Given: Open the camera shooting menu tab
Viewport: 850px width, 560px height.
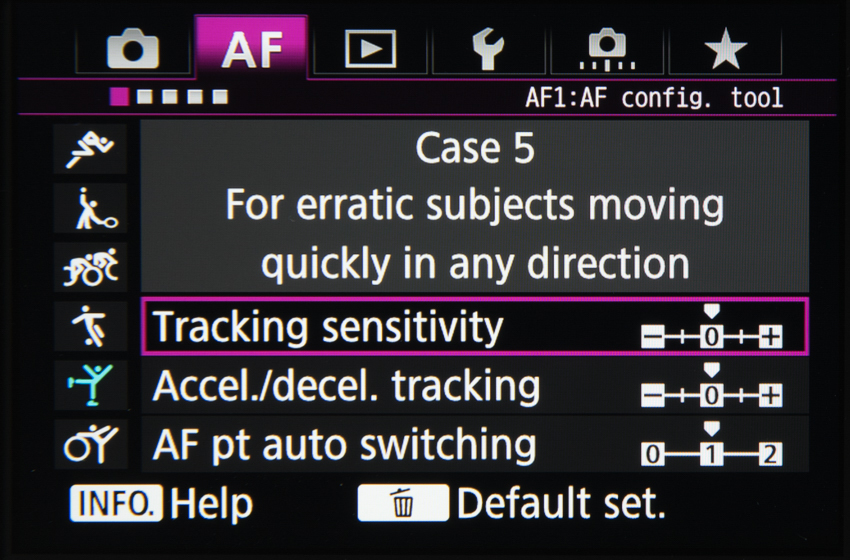Looking at the screenshot, I should [132, 49].
